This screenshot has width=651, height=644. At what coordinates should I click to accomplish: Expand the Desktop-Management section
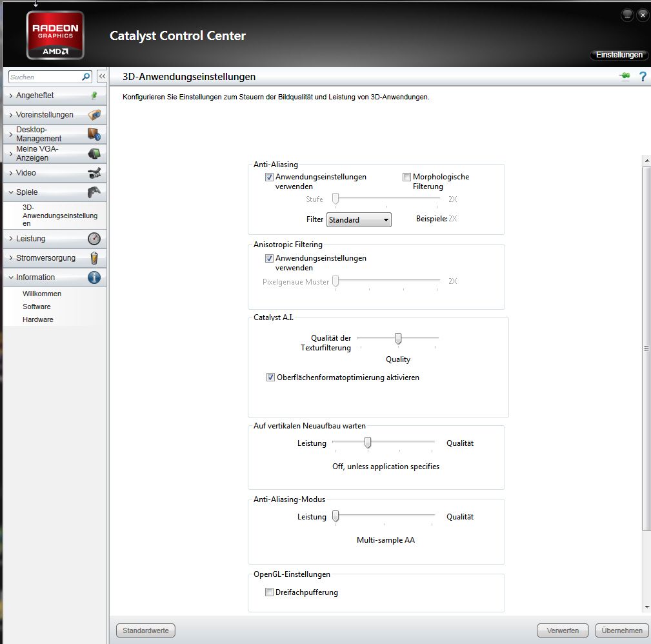click(x=11, y=134)
